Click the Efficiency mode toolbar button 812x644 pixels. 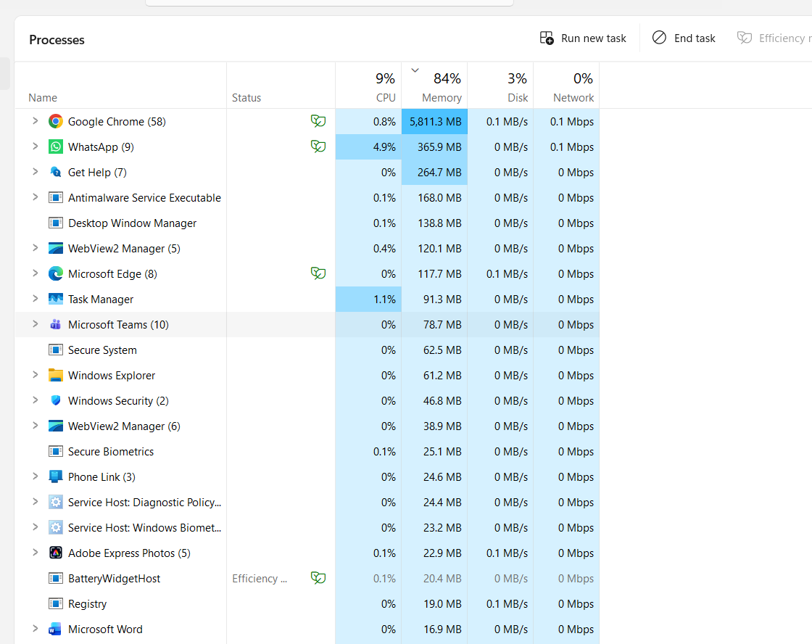(774, 38)
